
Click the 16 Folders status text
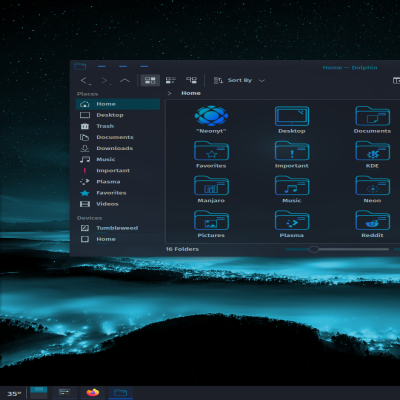pyautogui.click(x=182, y=249)
